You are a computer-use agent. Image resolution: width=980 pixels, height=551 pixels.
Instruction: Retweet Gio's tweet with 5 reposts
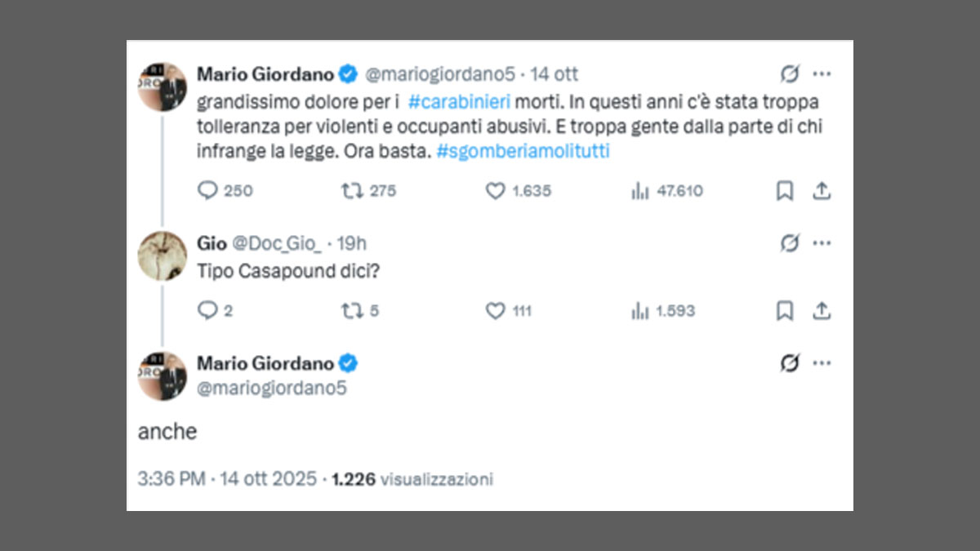[351, 311]
